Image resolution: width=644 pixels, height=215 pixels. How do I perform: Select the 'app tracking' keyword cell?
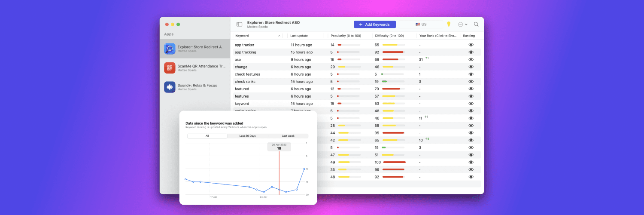pyautogui.click(x=245, y=52)
